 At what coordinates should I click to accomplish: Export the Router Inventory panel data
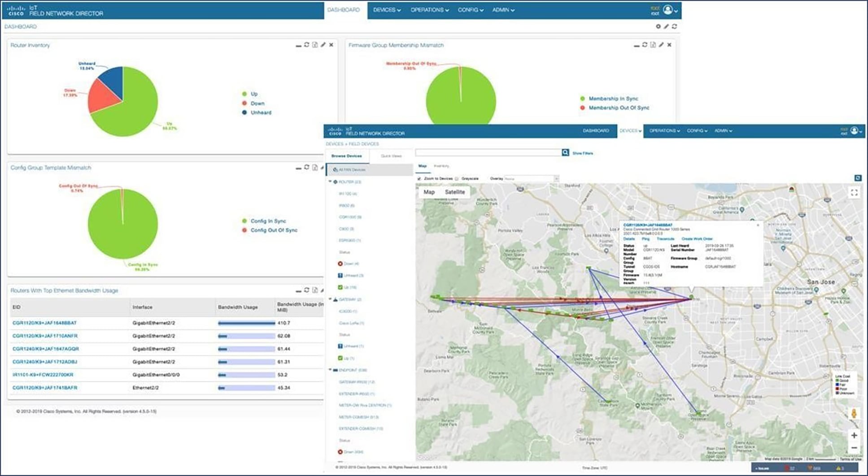point(315,45)
